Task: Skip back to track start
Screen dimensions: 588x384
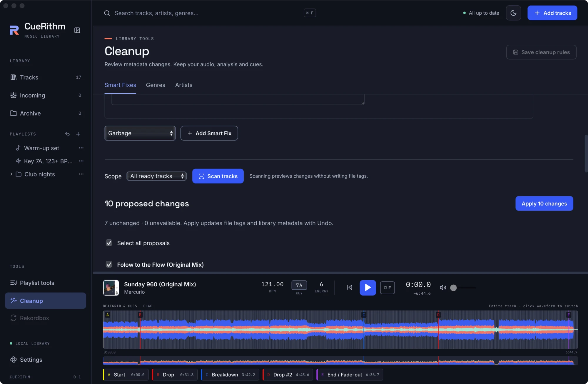Action: [350, 288]
